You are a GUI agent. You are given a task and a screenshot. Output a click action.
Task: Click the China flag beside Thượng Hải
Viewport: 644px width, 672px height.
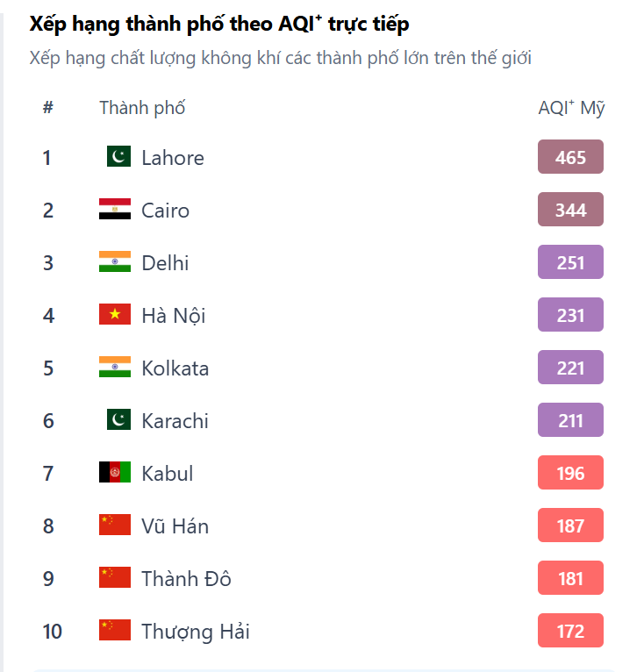coord(115,631)
